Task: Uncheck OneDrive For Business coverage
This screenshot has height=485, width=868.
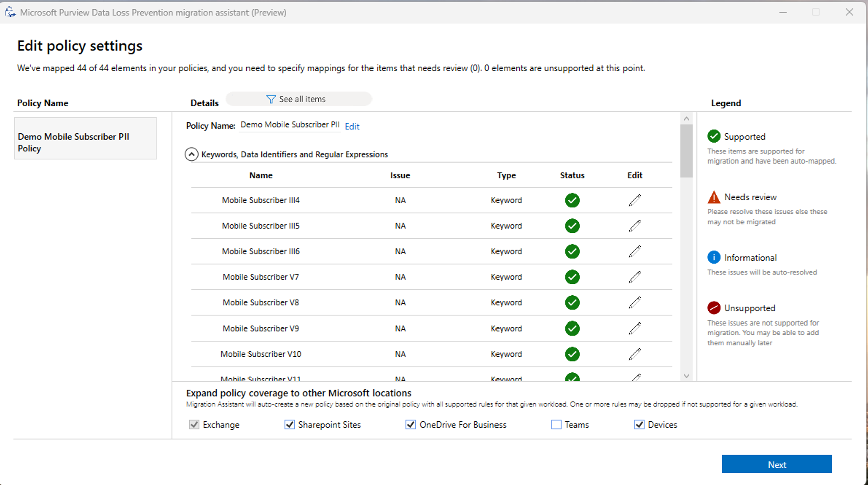Action: tap(411, 424)
